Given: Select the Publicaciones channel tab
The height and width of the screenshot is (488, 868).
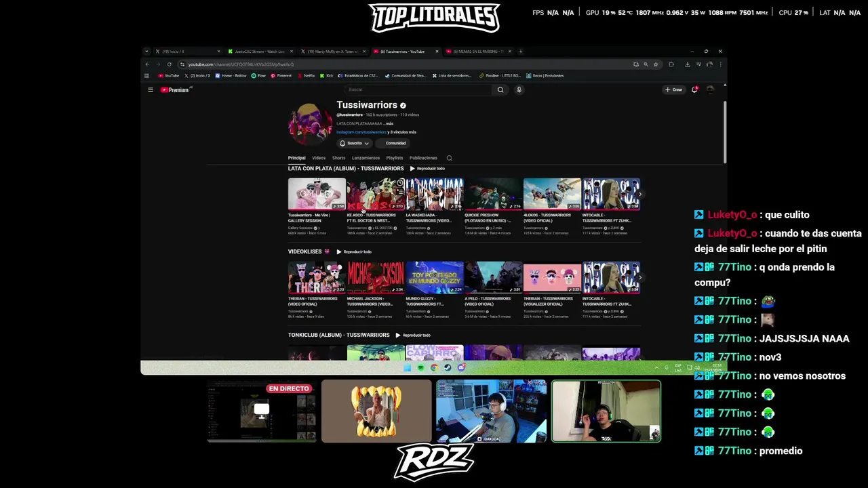Looking at the screenshot, I should pos(423,158).
